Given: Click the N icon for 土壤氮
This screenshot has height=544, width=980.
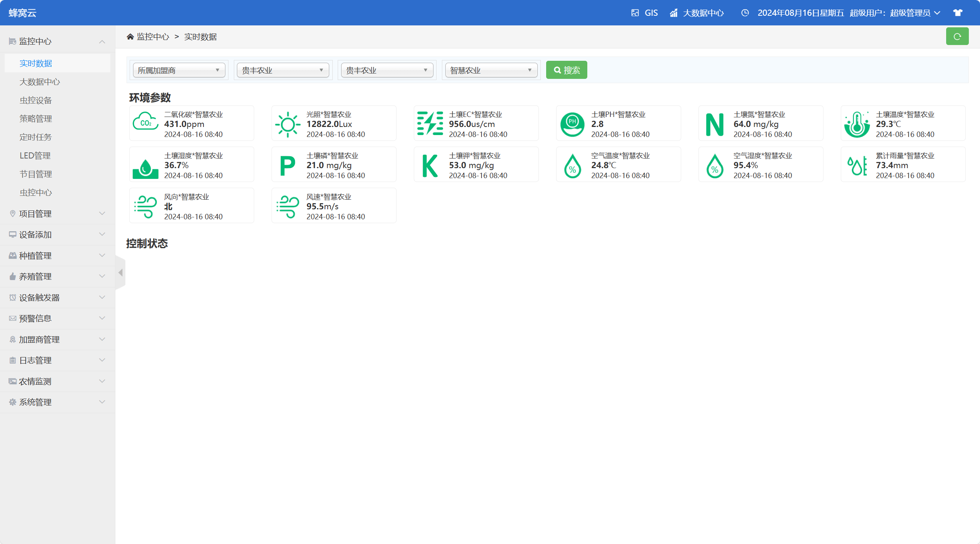Looking at the screenshot, I should pos(715,125).
